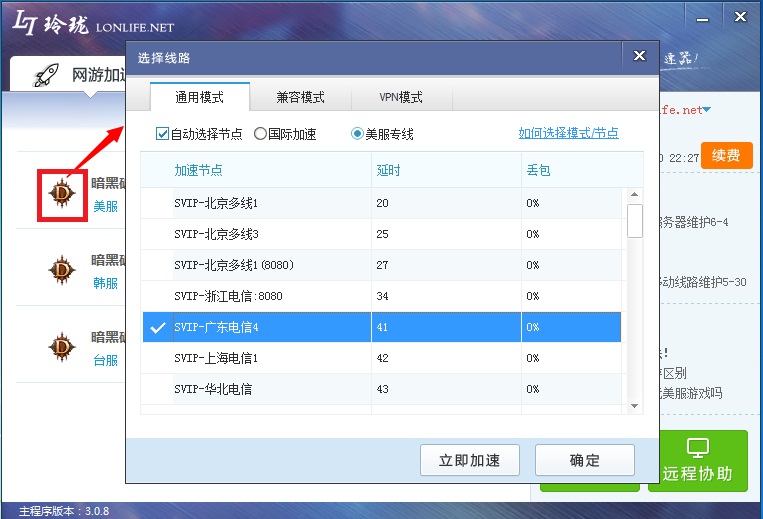Click the 美服 link under first game

[x=106, y=206]
